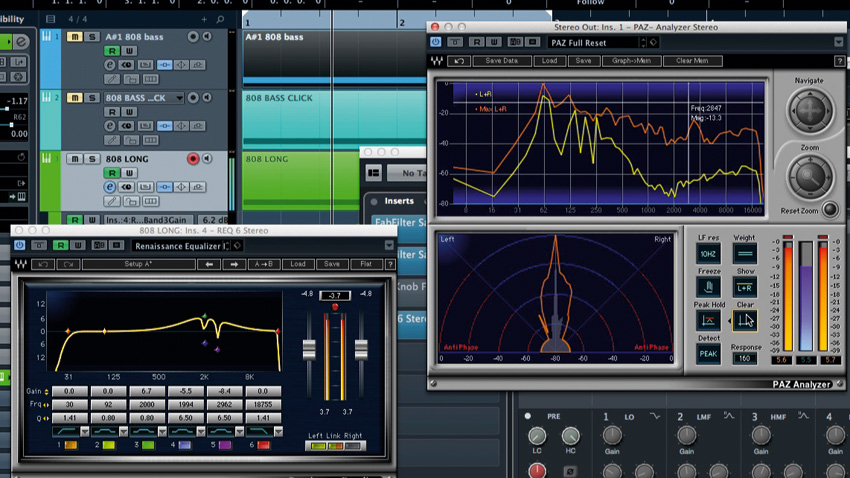The width and height of the screenshot is (850, 478).
Task: Toggle REQ band 4 blue swatch
Action: point(185,445)
